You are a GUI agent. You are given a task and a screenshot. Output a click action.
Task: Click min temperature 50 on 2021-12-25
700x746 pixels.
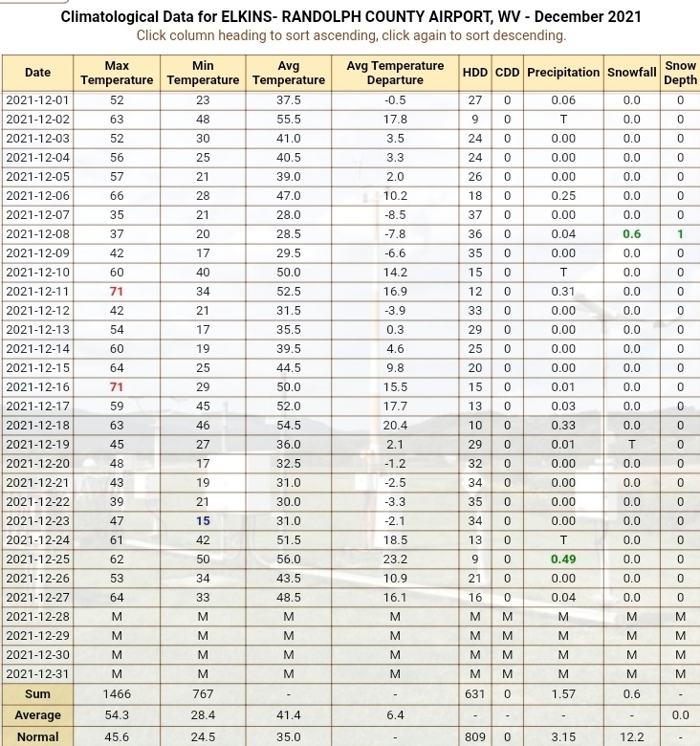coord(203,559)
